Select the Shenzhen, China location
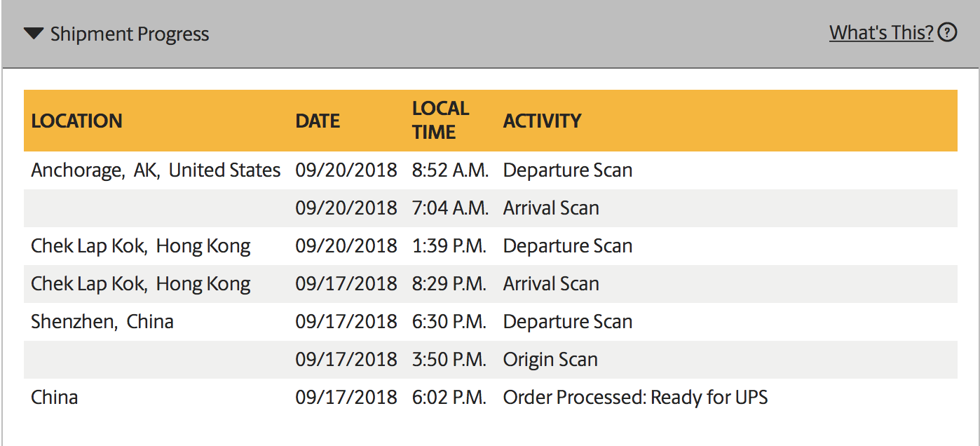The width and height of the screenshot is (980, 446). point(102,322)
